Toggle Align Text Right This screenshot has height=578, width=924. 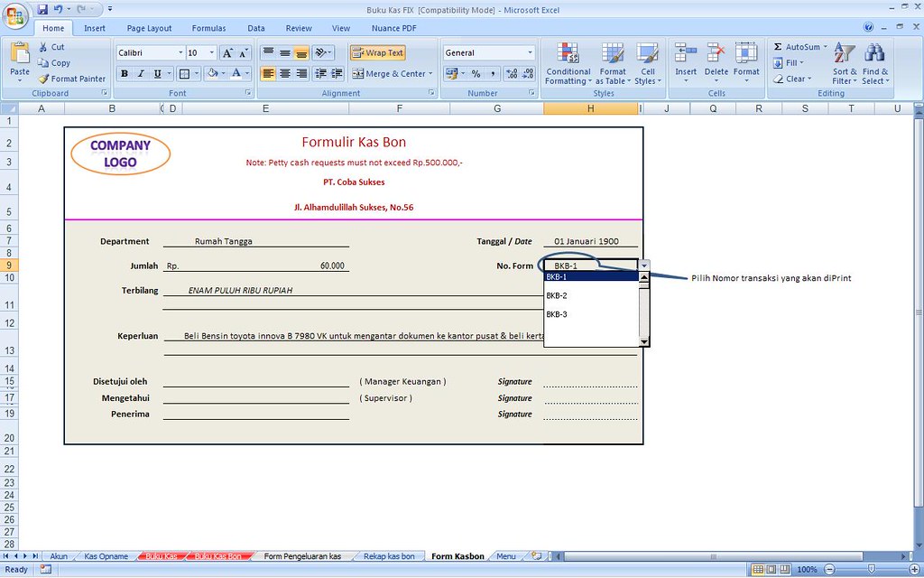tap(301, 74)
